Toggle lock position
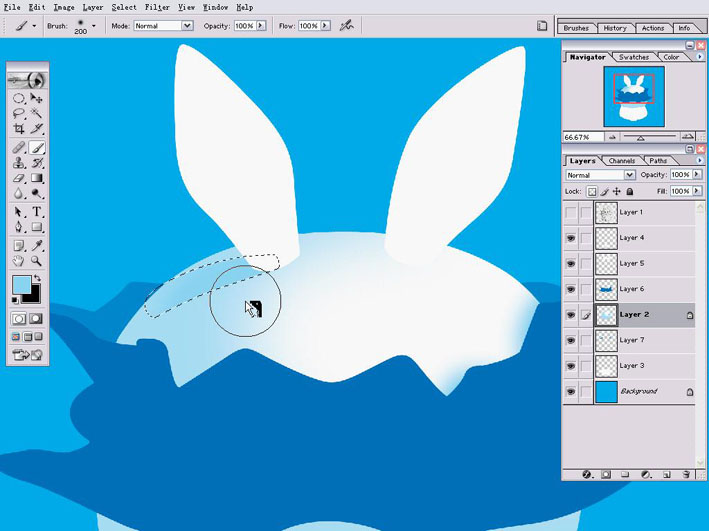Screen dimensions: 709x531 (x=617, y=192)
